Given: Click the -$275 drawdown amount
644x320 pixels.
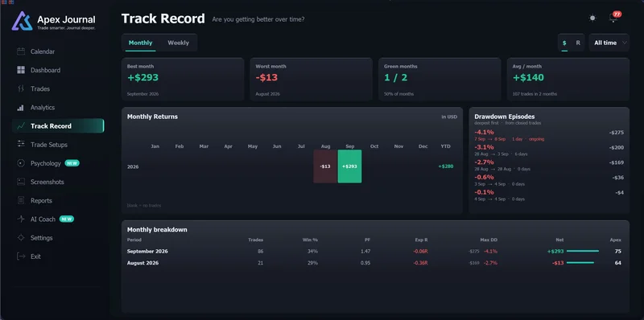Looking at the screenshot, I should pyautogui.click(x=617, y=133).
